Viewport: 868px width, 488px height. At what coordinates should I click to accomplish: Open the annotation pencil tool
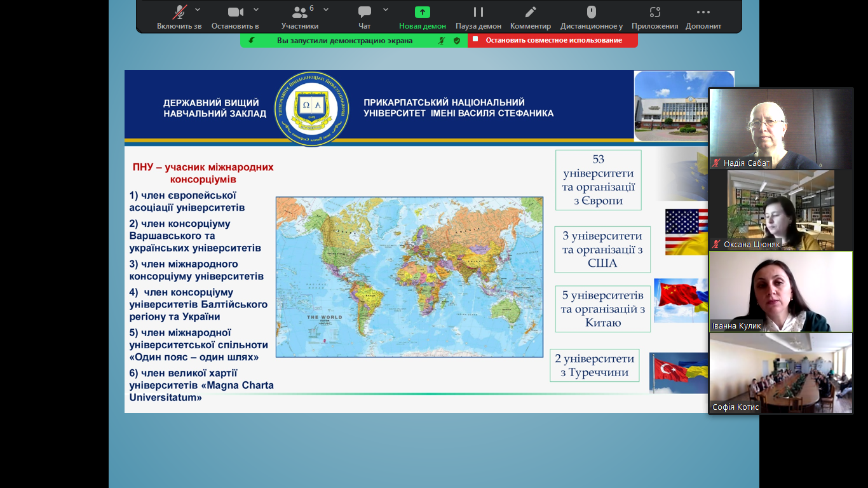pos(530,12)
